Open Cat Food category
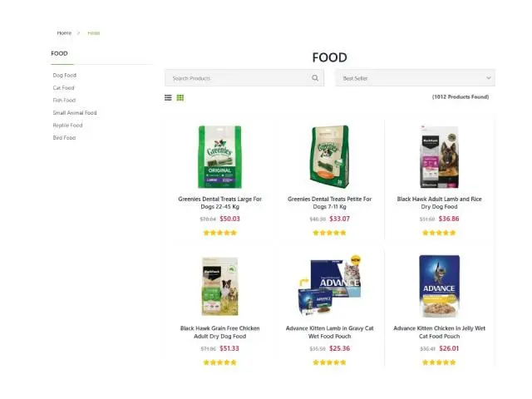Screen dimensions: 532x399 [63, 88]
